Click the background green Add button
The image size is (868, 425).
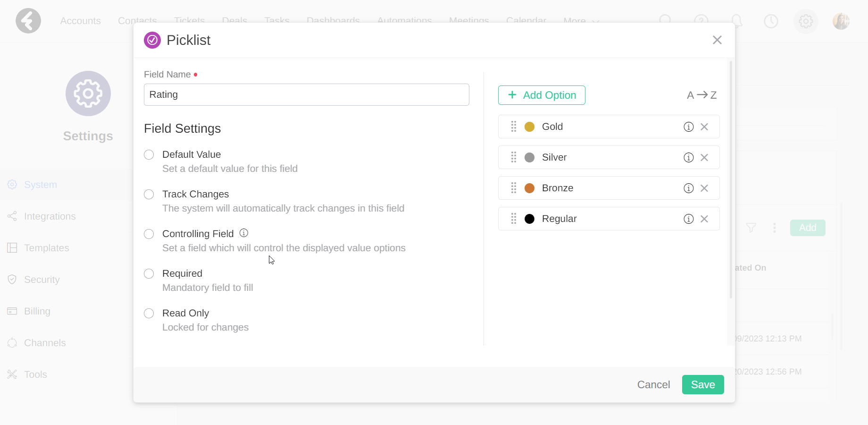(808, 228)
